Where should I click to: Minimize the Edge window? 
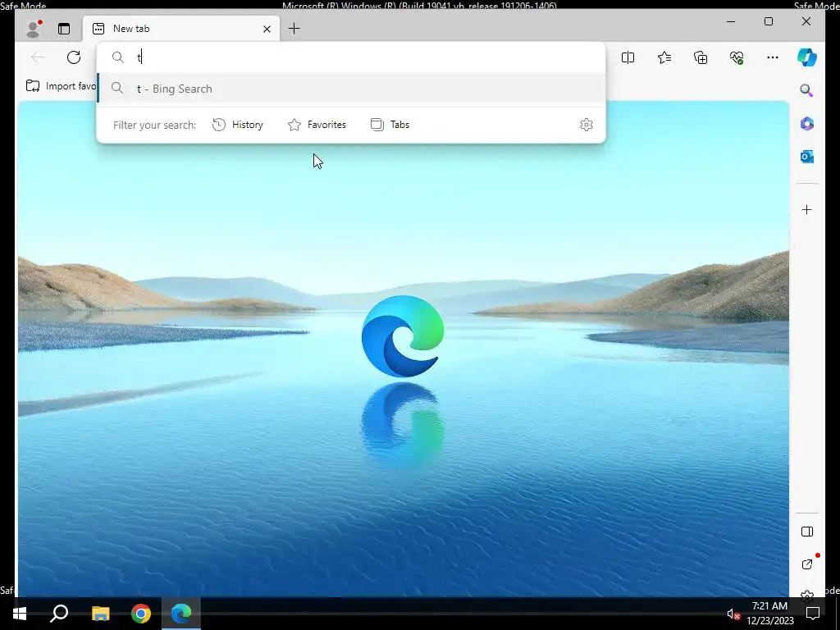731,21
